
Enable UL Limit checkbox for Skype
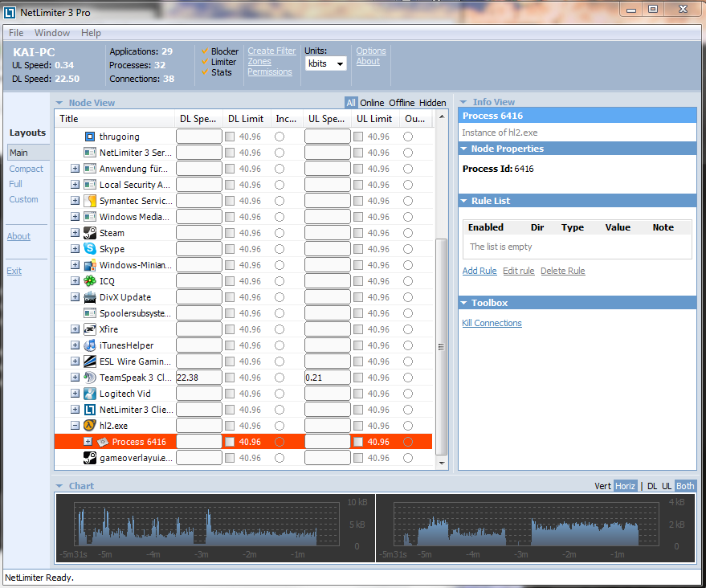[358, 249]
